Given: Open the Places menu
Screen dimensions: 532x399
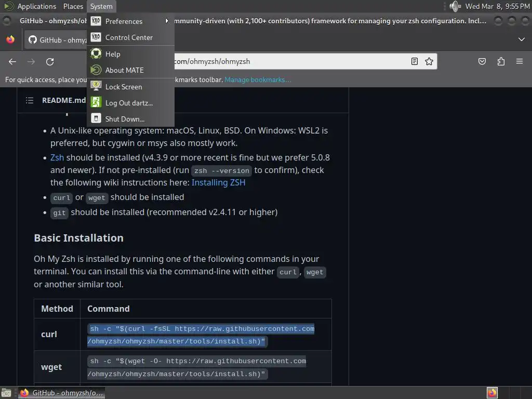Looking at the screenshot, I should point(73,6).
